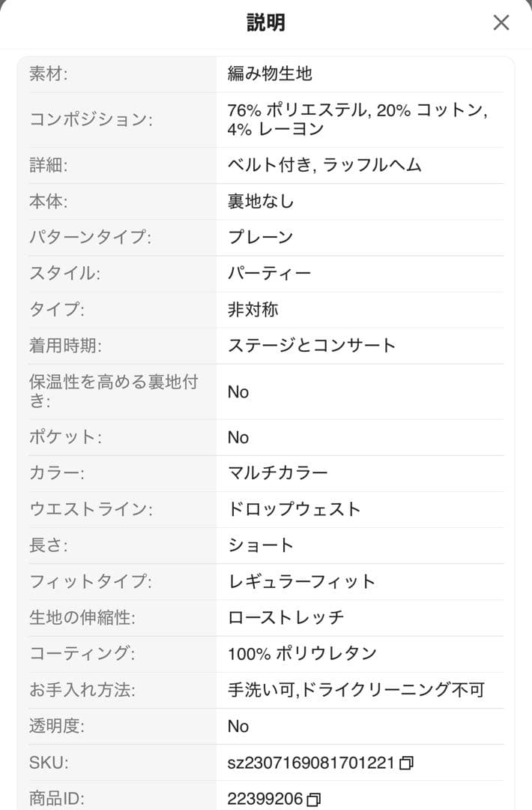Tap ドロップウェスト waistline value
This screenshot has height=810, width=532.
(x=294, y=509)
